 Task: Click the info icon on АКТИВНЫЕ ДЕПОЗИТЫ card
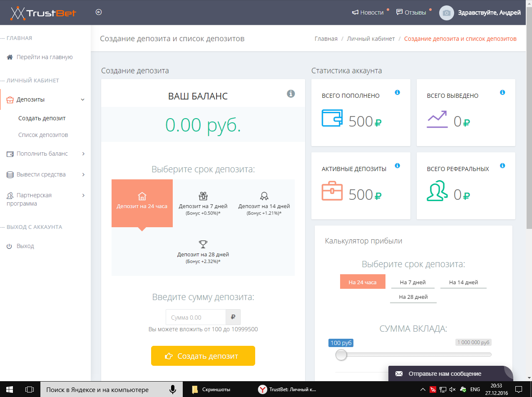tap(397, 166)
